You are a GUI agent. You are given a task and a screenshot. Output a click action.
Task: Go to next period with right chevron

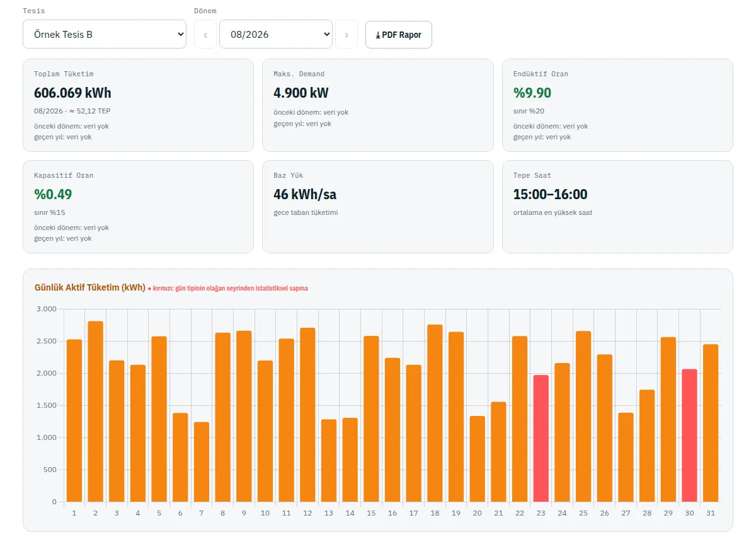[346, 34]
